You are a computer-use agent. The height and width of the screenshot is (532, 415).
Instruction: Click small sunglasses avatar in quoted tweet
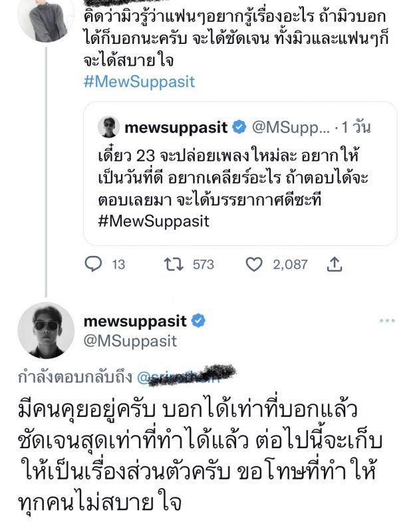click(108, 126)
